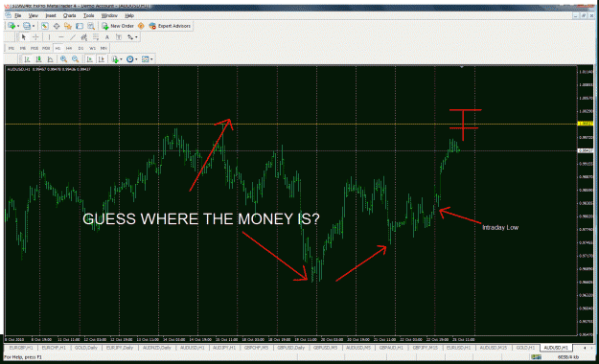
Task: Select the Fibonacci Retracement tool
Action: [x=96, y=37]
